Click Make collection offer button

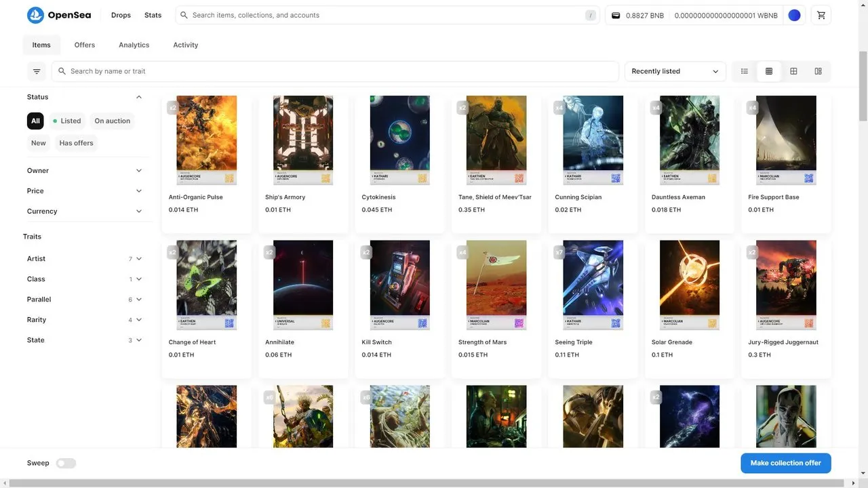[x=785, y=463]
